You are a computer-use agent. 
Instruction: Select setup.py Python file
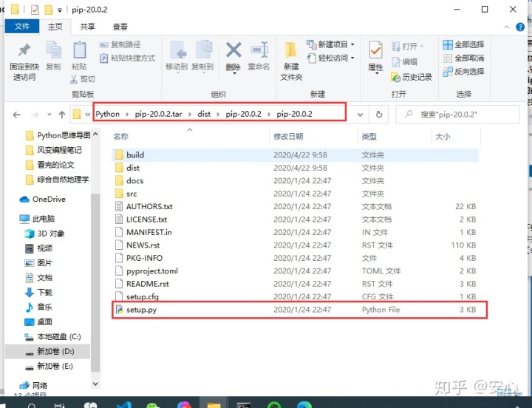295,310
